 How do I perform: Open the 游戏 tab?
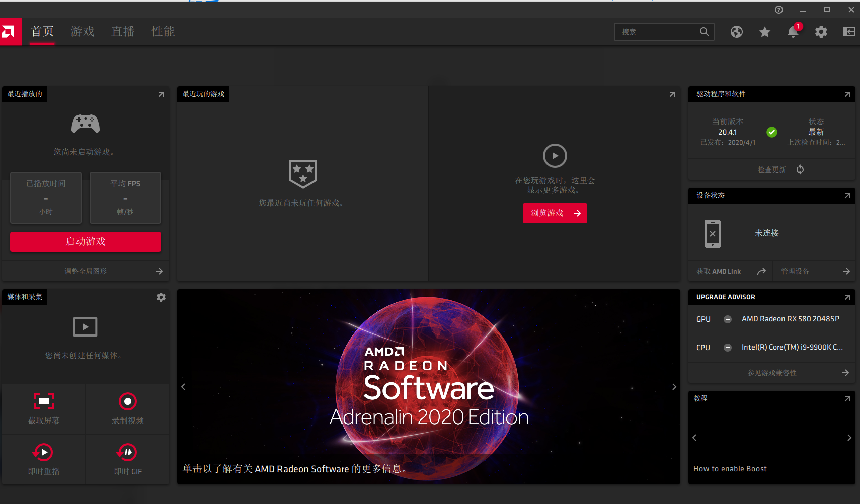pos(83,31)
